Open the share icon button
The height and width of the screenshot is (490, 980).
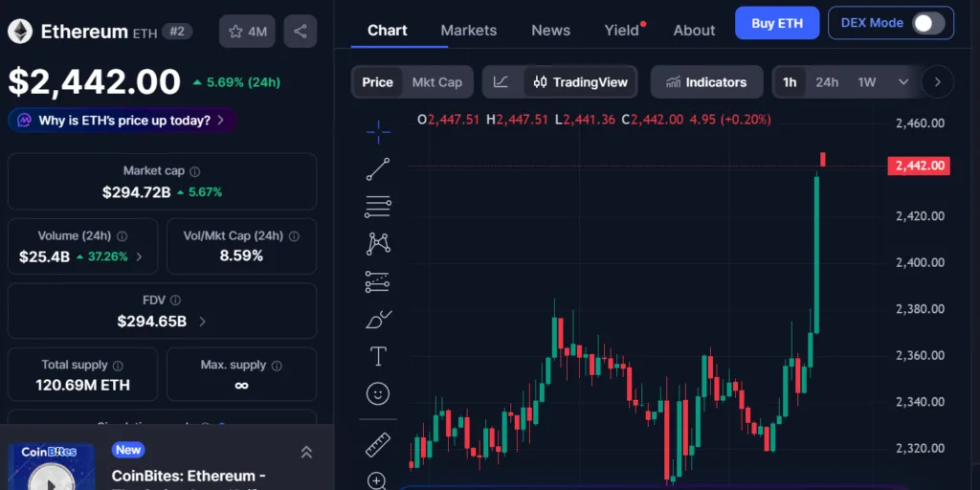300,32
